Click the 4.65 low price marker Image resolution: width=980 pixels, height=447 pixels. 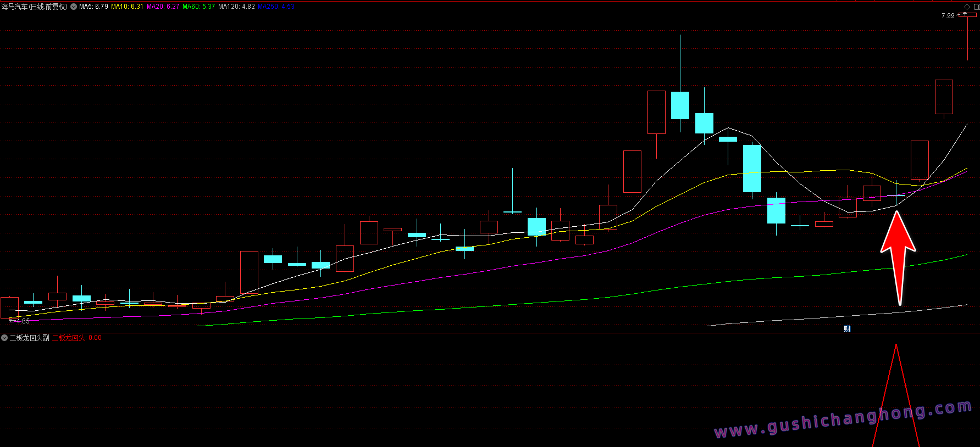pos(23,321)
